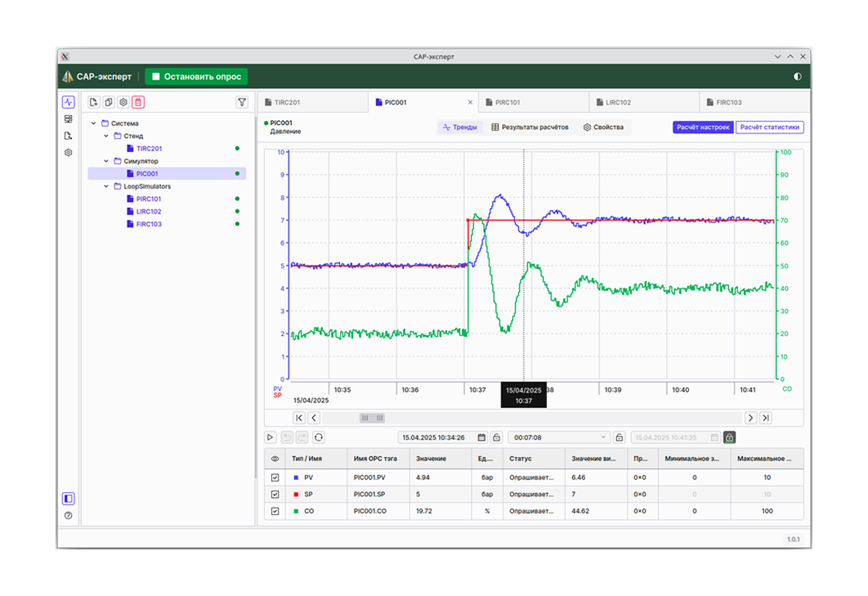This screenshot has height=596, width=868.
Task: Open Тренды view
Action: [460, 127]
